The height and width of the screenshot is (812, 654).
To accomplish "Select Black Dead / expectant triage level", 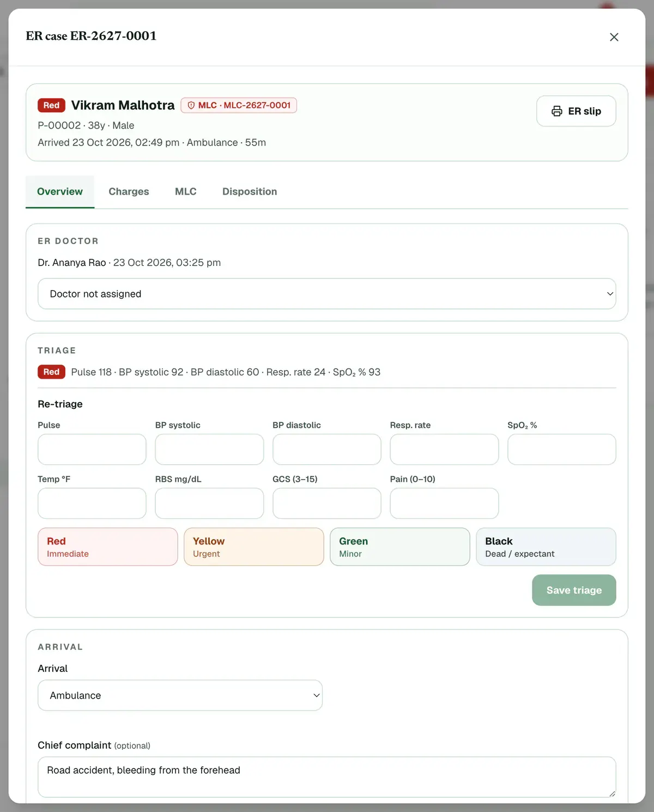I will click(x=546, y=547).
